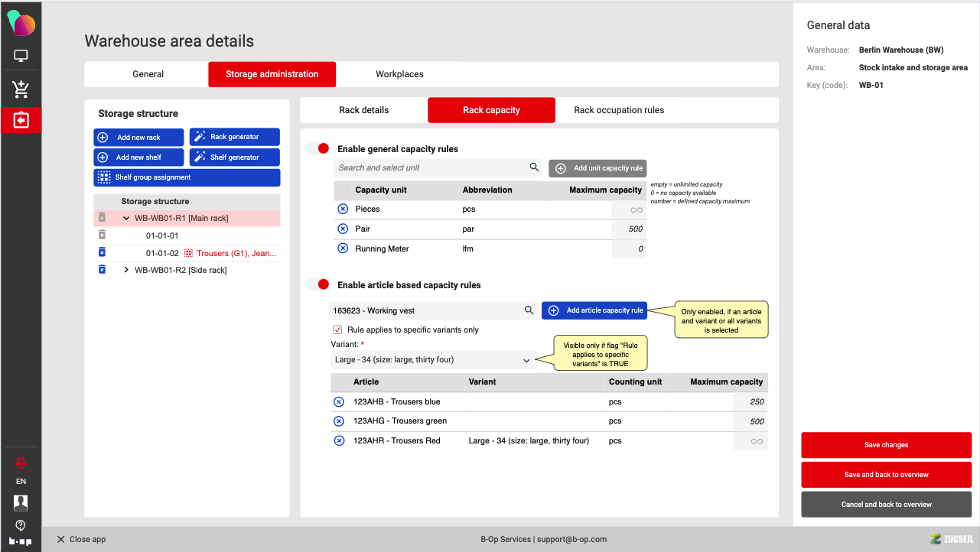Open the Workplaces tab
This screenshot has height=552, width=980.
point(399,74)
